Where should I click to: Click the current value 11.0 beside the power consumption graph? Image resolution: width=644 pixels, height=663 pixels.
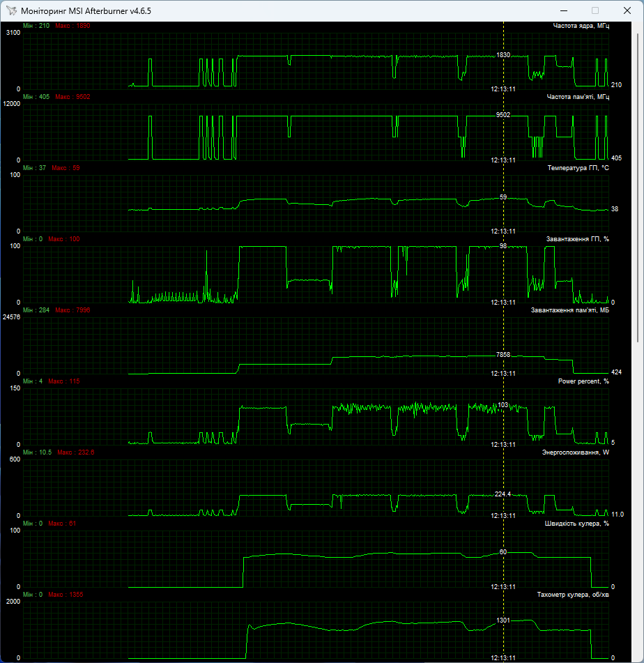tap(618, 515)
